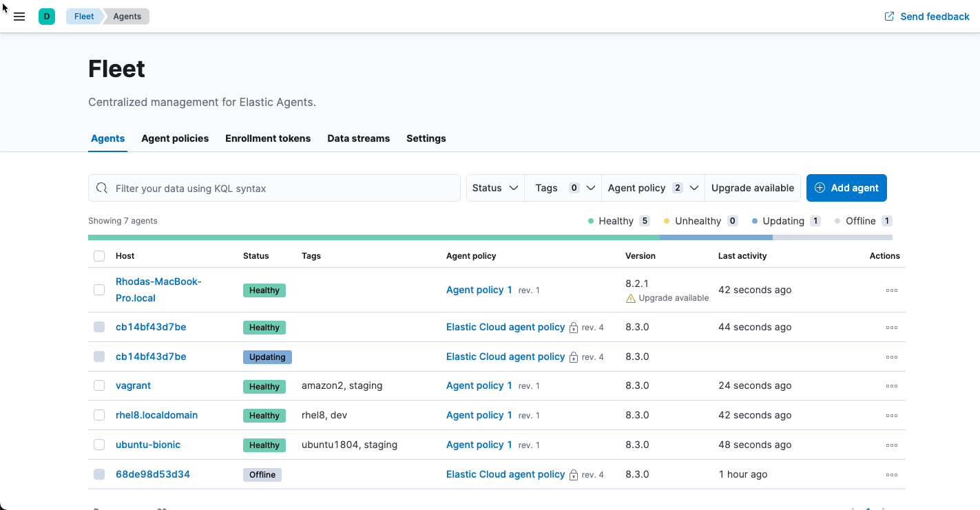Click the warning icon next to Upgrade available
980x510 pixels.
pos(632,297)
